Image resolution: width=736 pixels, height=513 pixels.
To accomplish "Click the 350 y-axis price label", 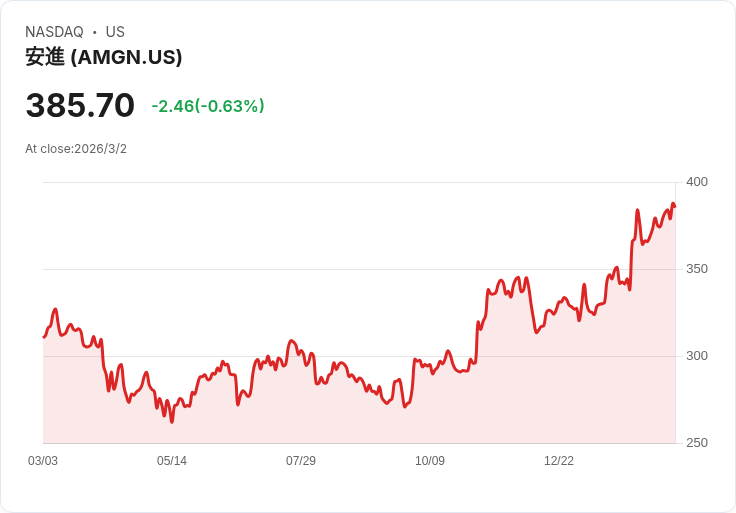I will (697, 269).
